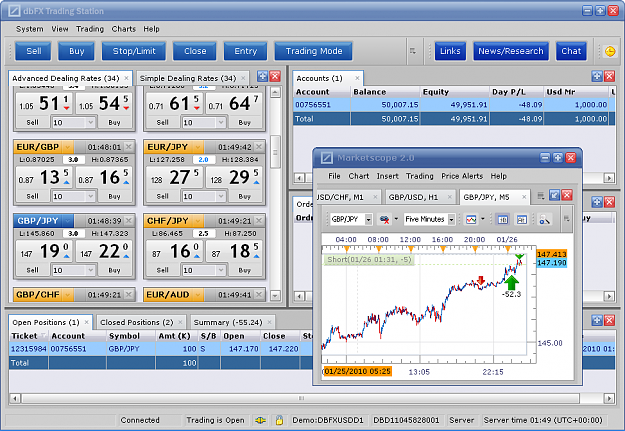The width and height of the screenshot is (625, 431).
Task: Open the EUR/JPY symbol dropdown arrow
Action: pyautogui.click(x=197, y=147)
